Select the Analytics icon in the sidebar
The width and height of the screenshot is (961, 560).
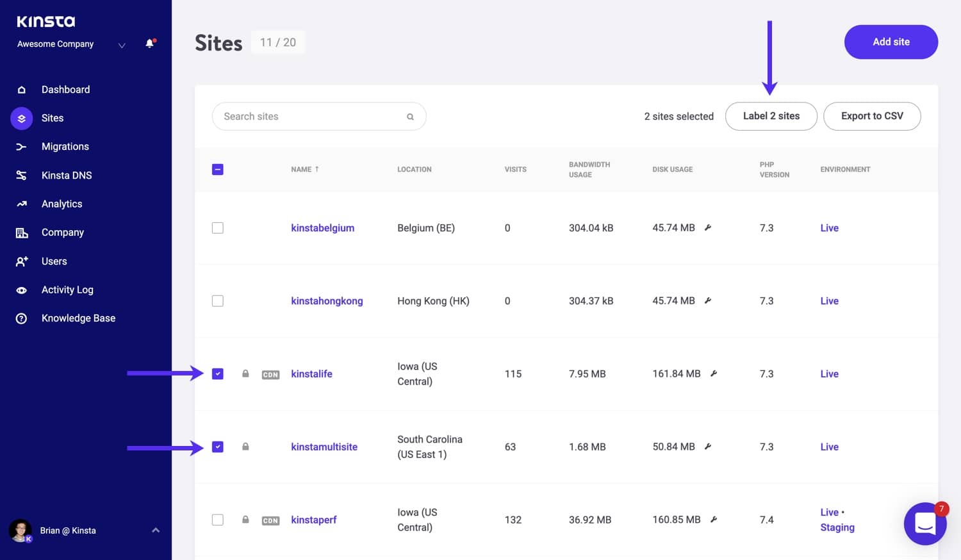point(21,204)
